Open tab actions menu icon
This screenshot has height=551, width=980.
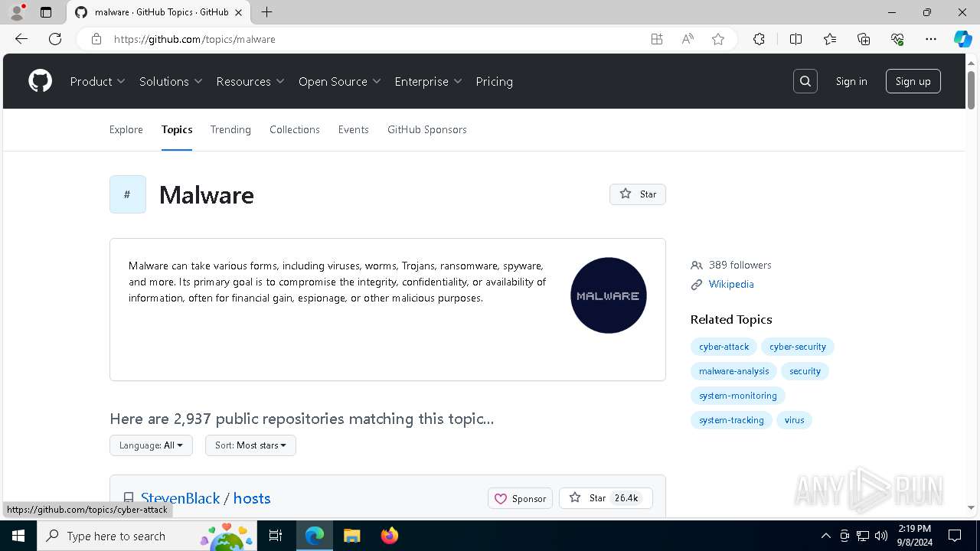(x=46, y=12)
